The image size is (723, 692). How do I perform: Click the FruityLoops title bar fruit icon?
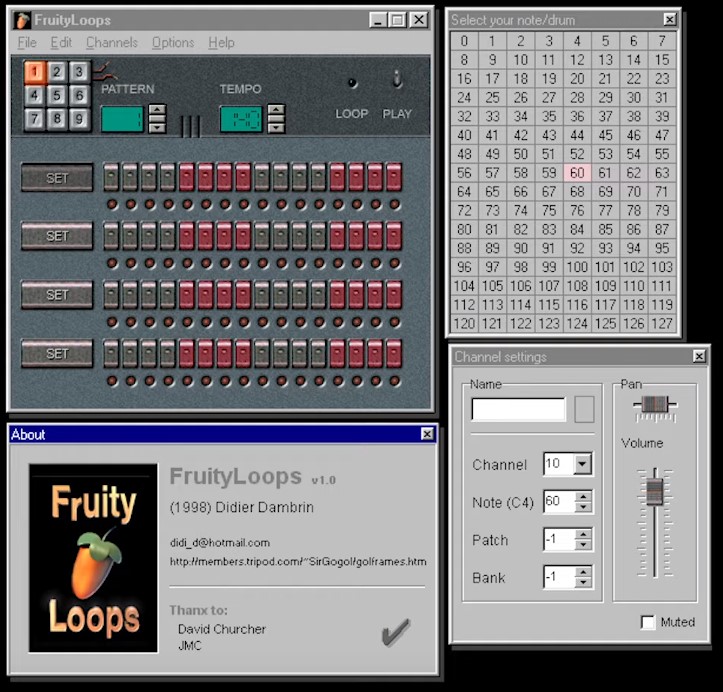(22, 20)
